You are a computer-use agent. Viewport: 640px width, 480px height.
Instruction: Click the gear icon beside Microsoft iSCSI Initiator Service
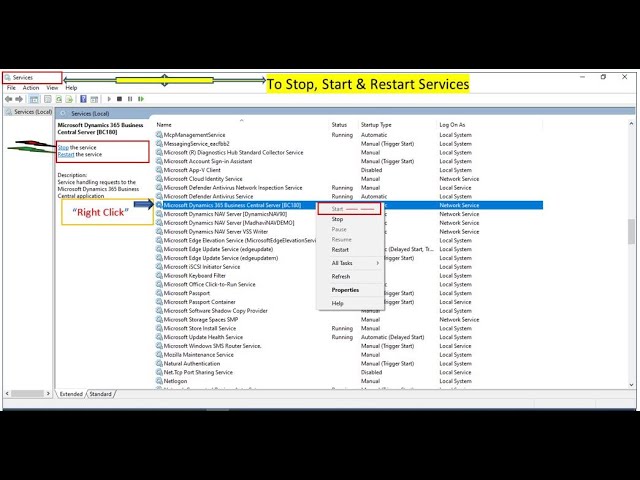click(x=159, y=267)
